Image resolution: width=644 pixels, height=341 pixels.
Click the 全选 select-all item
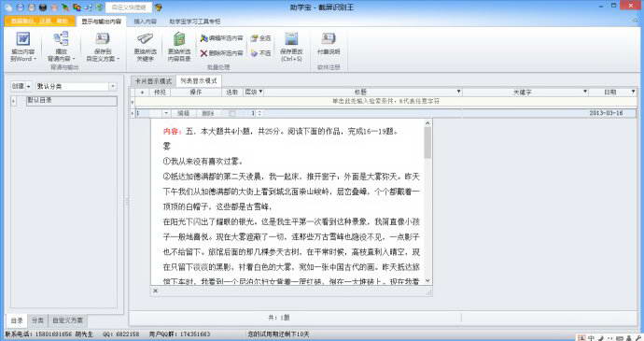(261, 38)
